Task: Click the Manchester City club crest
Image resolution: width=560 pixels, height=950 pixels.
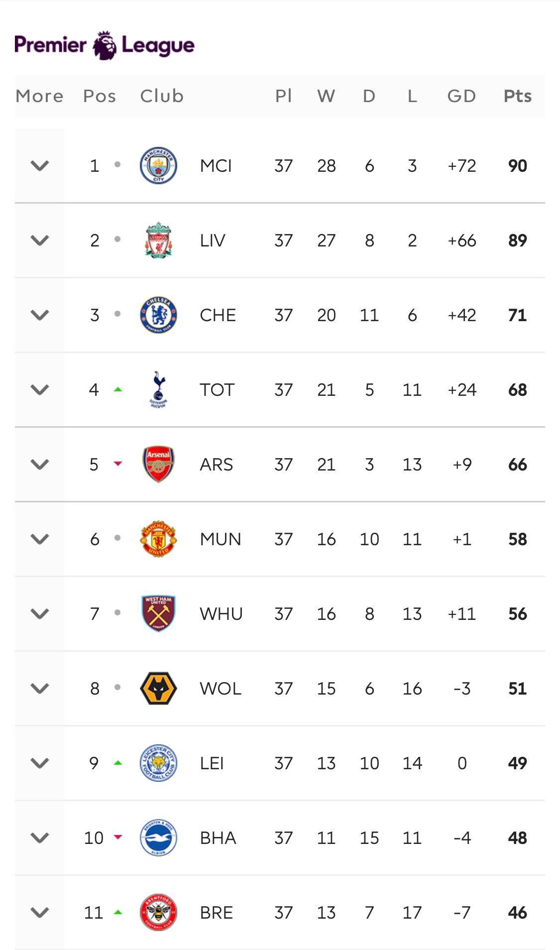Action: click(158, 165)
